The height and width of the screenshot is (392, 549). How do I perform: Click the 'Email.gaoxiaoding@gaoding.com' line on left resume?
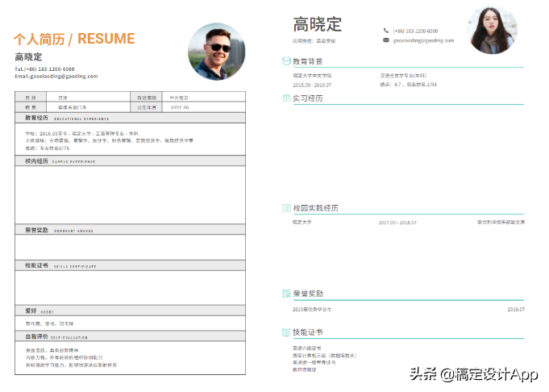point(56,76)
